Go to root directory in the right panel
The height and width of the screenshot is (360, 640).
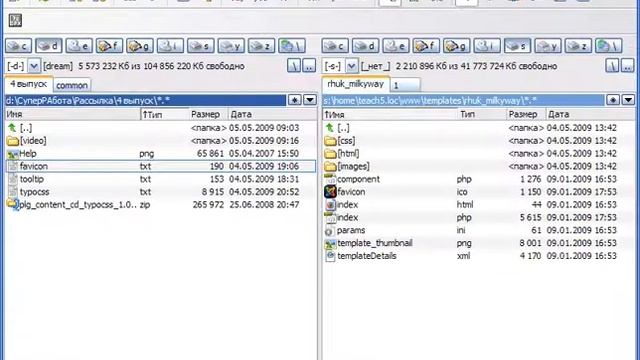pos(612,66)
